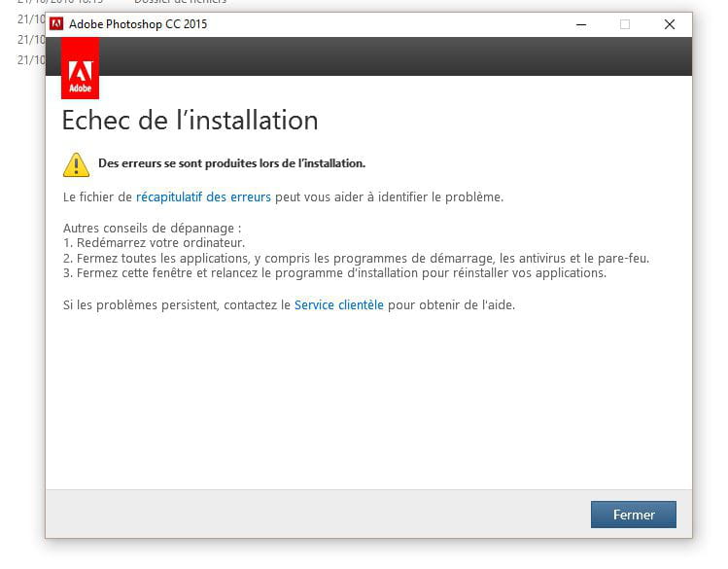This screenshot has width=728, height=569.
Task: Click the Echec de l'installation heading
Action: [190, 121]
